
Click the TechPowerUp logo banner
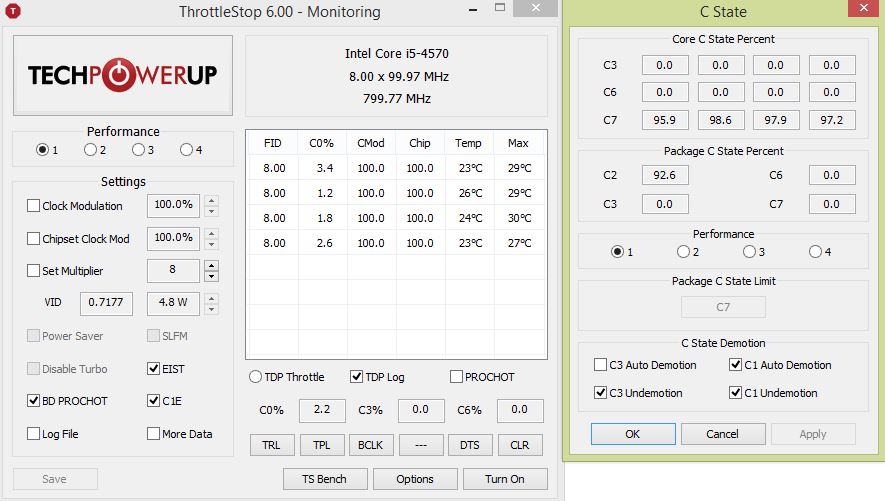tap(123, 75)
